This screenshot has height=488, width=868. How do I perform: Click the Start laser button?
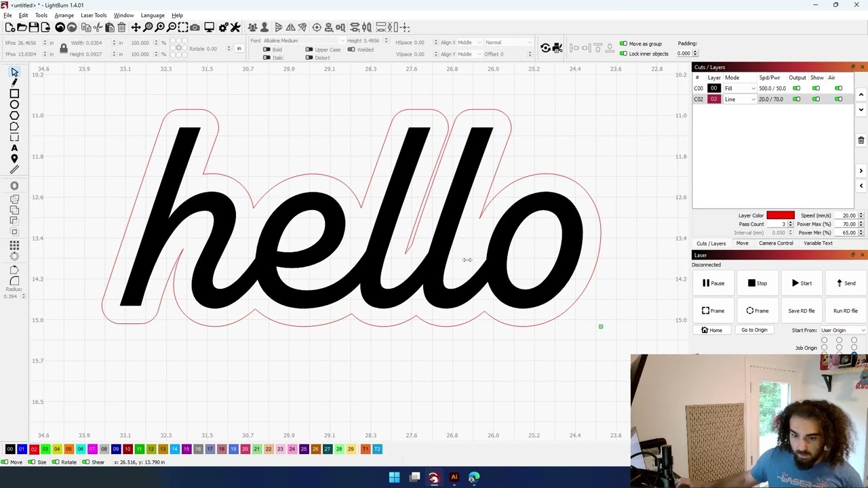tap(801, 283)
